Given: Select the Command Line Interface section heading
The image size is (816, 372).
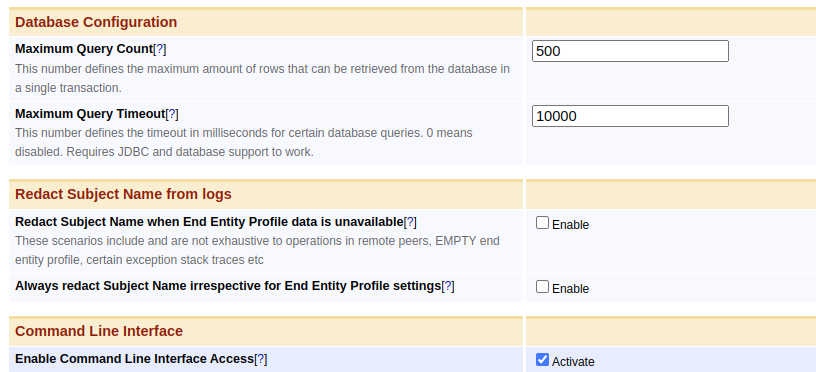Looking at the screenshot, I should pyautogui.click(x=99, y=331).
